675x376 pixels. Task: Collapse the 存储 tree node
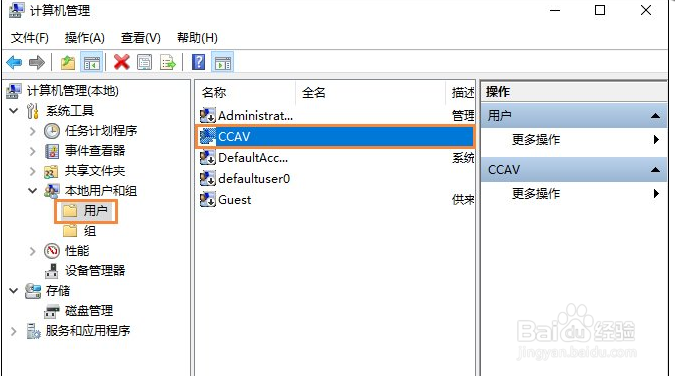pos(14,291)
